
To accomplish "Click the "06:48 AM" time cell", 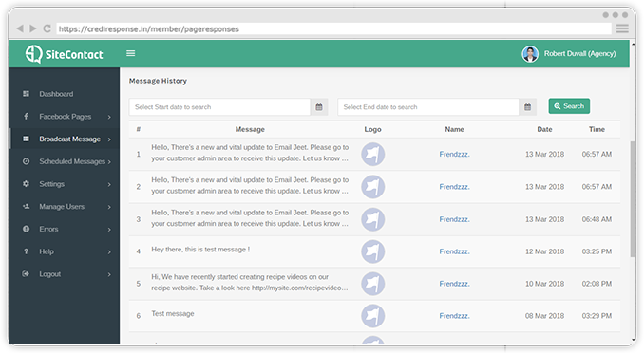I will click(597, 219).
